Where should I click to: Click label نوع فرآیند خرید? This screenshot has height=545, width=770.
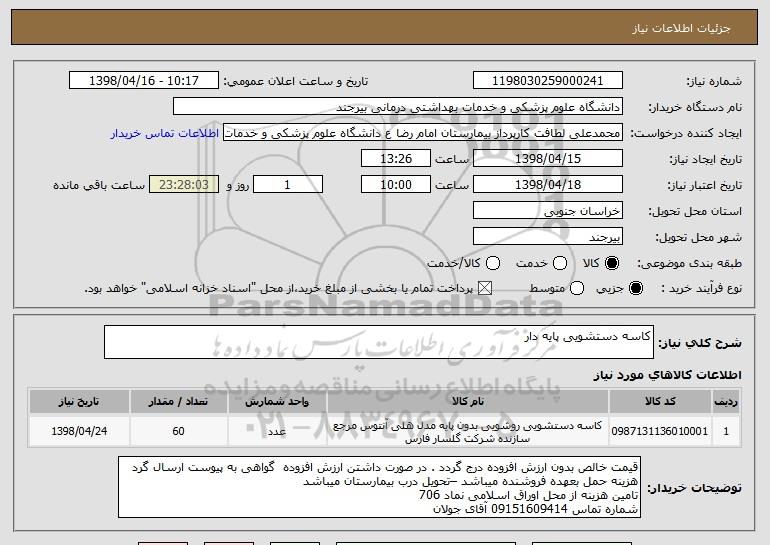click(702, 289)
